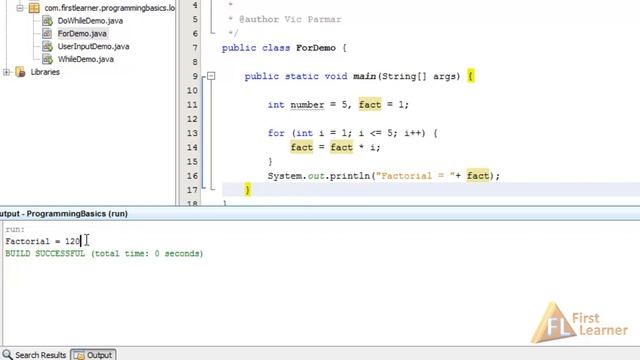Click the Output tab icon

(79, 355)
